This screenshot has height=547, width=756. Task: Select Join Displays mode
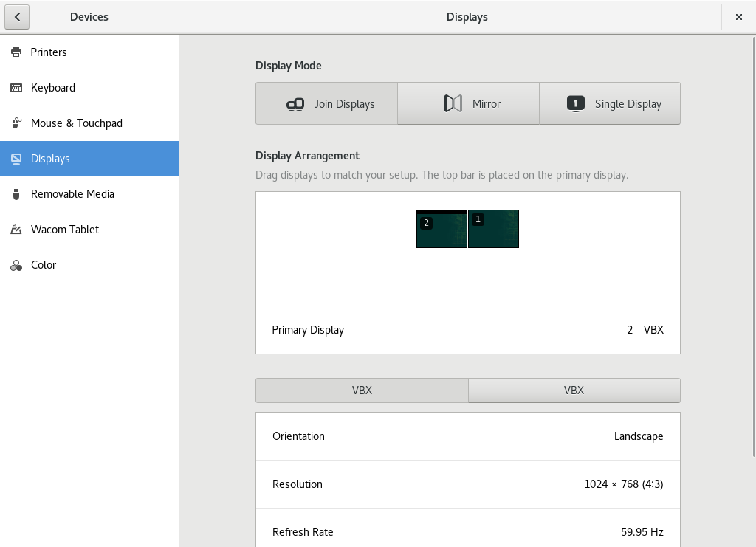point(326,104)
